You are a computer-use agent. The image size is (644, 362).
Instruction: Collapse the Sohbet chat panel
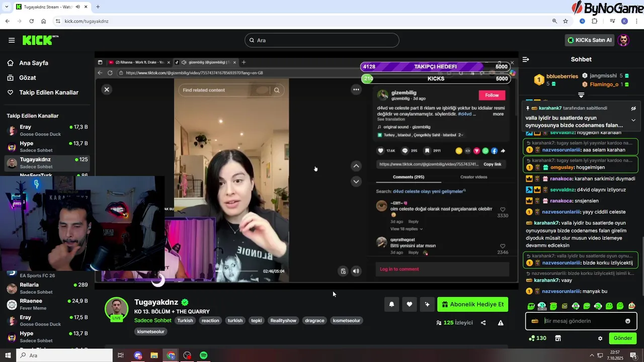(526, 59)
